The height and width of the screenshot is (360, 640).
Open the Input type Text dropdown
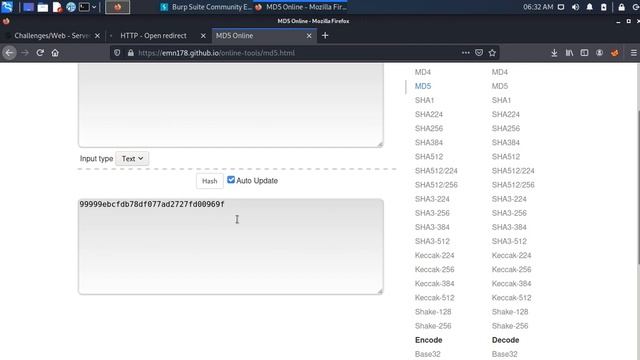[x=132, y=158]
